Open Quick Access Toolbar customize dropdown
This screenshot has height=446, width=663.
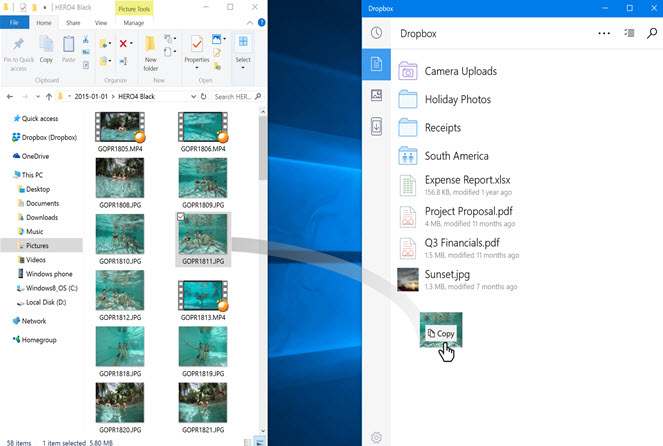pos(44,8)
